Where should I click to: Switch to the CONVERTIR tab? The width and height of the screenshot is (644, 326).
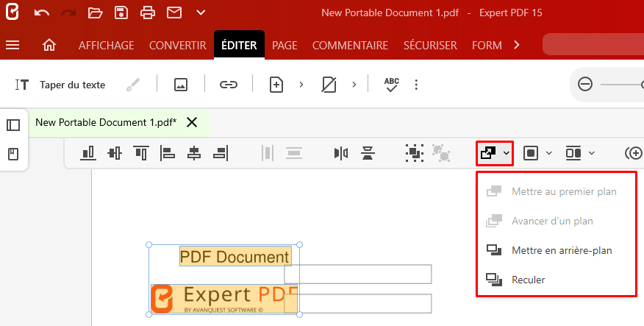(x=178, y=45)
